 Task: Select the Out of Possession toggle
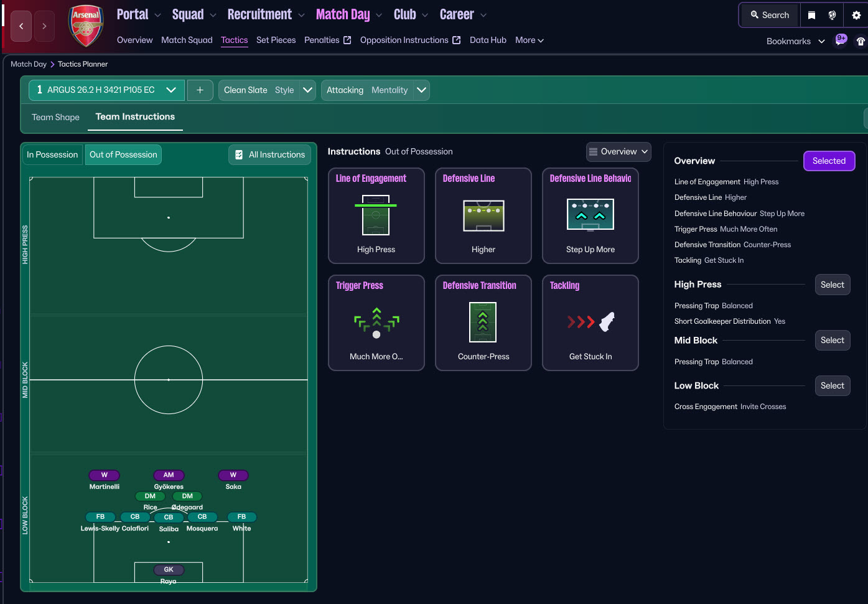[x=123, y=154]
